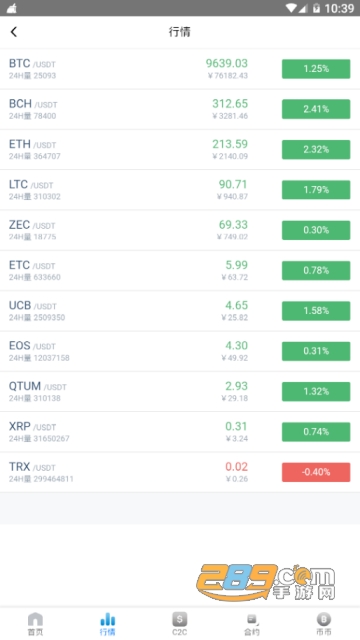Image resolution: width=360 pixels, height=640 pixels.
Task: Click the LTC price 90.71
Action: pos(233,184)
